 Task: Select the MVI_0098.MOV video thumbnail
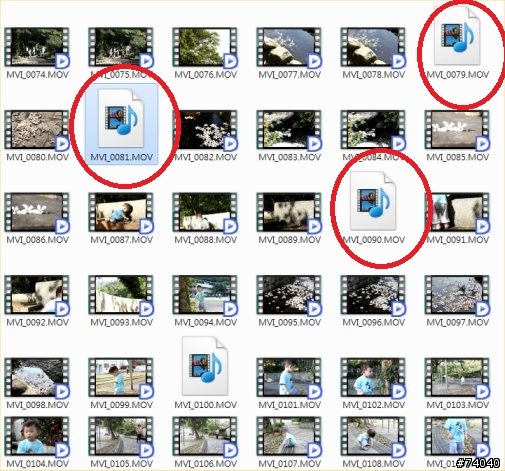(37, 378)
